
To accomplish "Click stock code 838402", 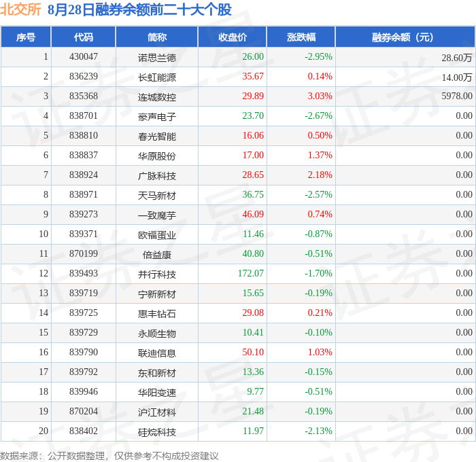I will (84, 431).
